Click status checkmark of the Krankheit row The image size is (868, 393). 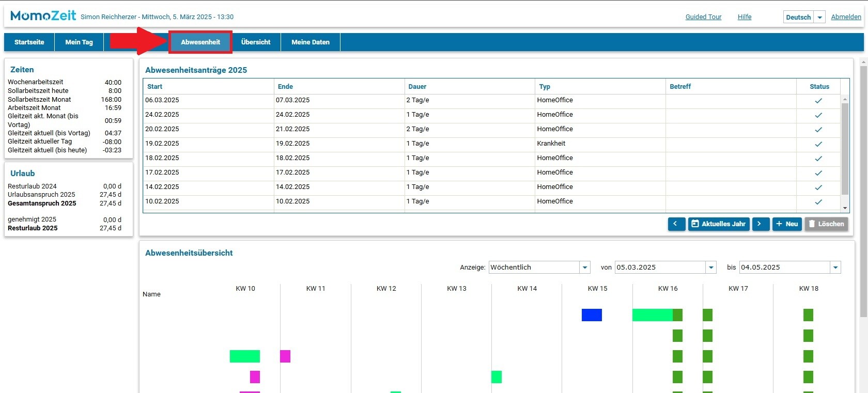tap(818, 144)
